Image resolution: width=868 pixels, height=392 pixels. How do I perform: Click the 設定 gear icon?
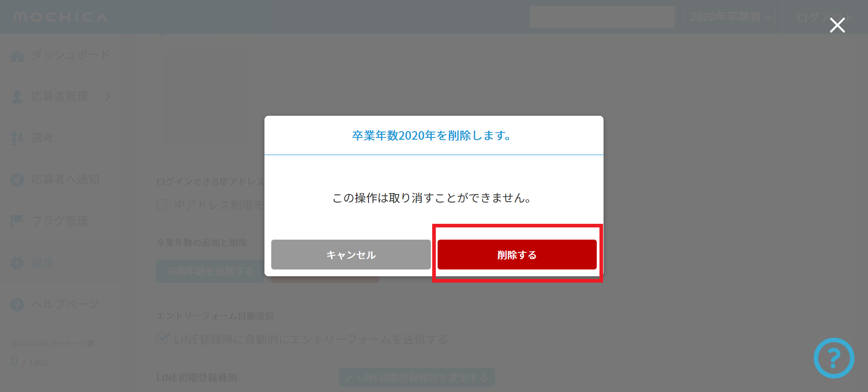point(17,263)
